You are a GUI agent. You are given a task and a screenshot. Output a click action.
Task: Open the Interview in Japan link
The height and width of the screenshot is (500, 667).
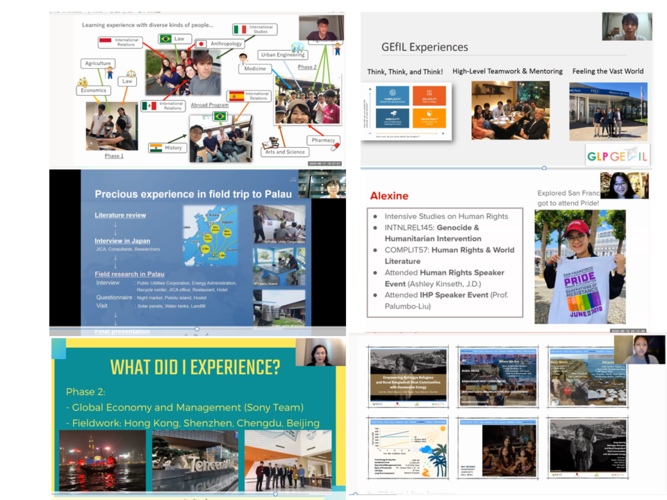point(122,241)
